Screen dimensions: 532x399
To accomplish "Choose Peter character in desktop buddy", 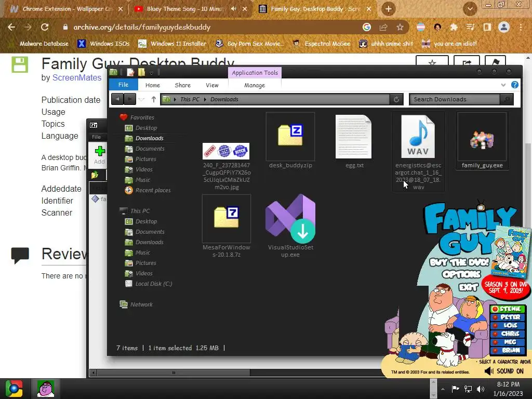I will click(508, 317).
